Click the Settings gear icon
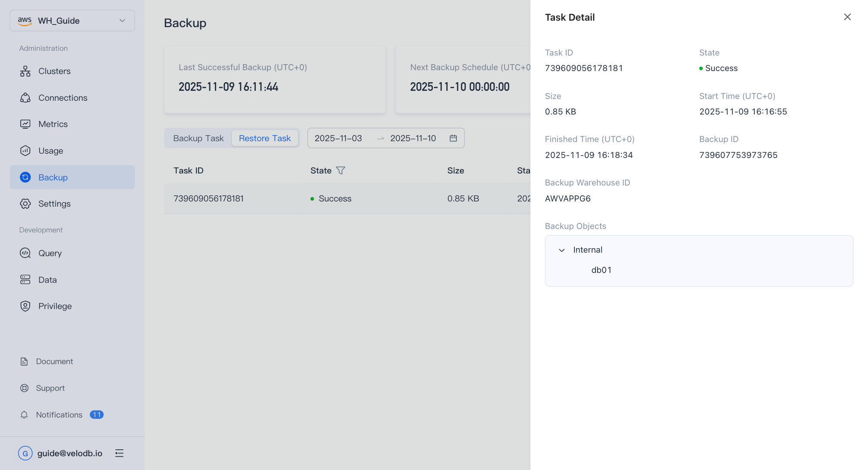Viewport: 868px width, 470px height. 25,204
